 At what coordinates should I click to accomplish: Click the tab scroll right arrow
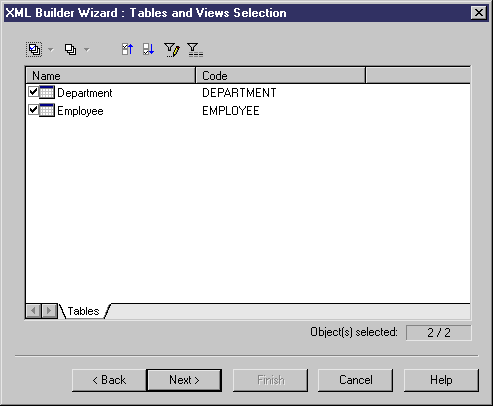pos(49,311)
